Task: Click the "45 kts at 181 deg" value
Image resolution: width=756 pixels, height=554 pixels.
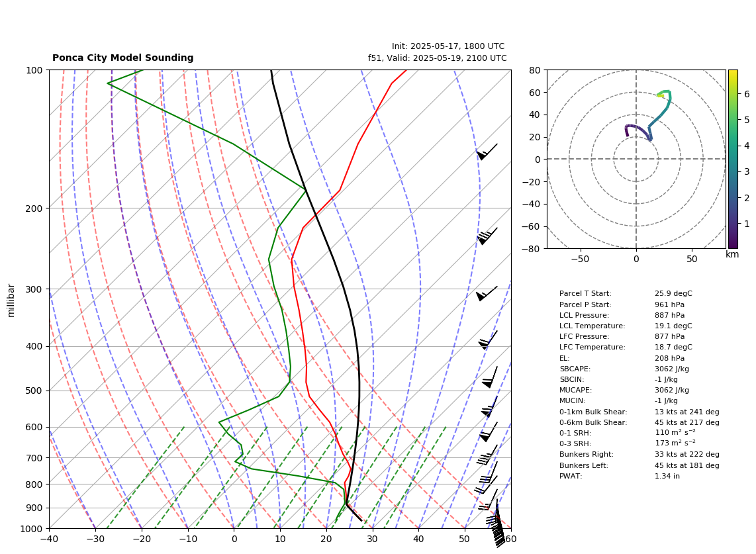Action: tap(687, 465)
